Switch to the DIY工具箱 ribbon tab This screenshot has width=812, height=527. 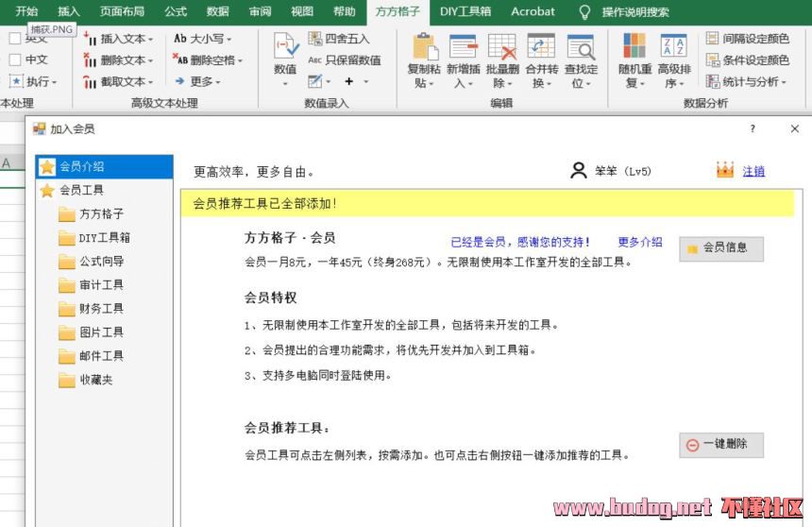tap(465, 11)
